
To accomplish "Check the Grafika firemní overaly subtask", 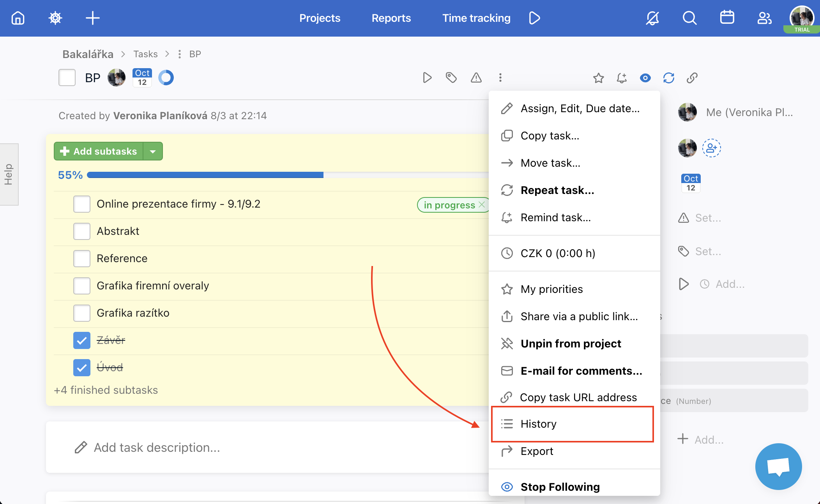I will (x=82, y=286).
